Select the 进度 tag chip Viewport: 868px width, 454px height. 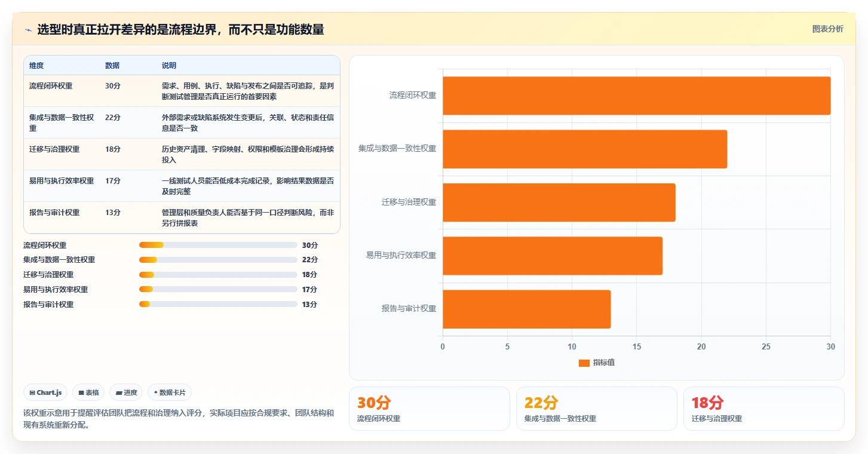126,392
